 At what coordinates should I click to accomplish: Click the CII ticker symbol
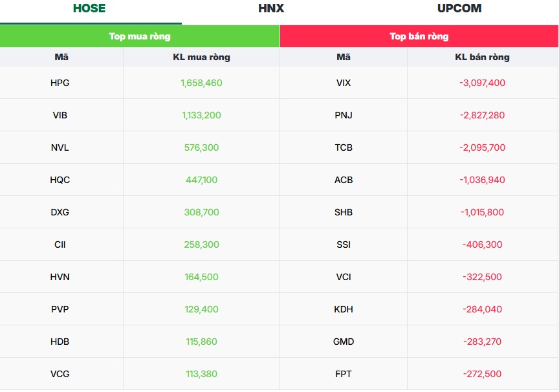tap(60, 245)
